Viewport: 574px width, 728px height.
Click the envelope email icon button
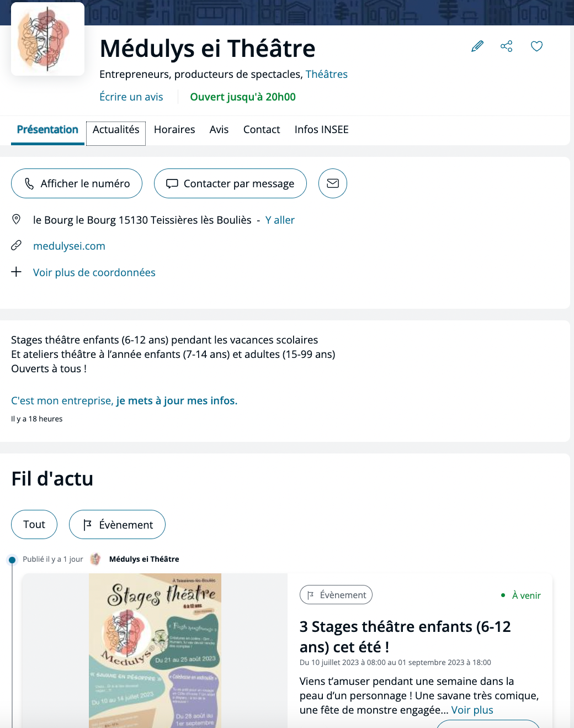click(333, 183)
